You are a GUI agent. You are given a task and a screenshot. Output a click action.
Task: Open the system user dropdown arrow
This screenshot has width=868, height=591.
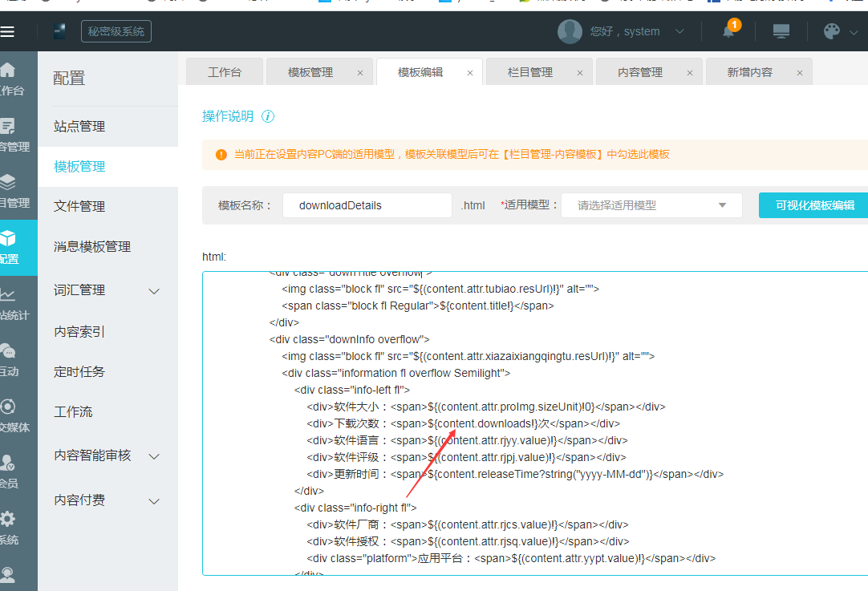click(x=680, y=32)
